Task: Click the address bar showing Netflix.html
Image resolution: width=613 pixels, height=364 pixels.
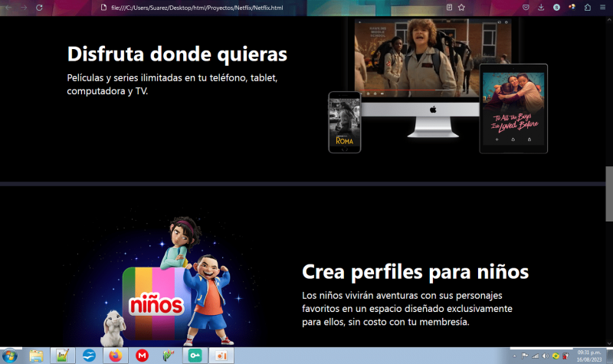Action: [230, 7]
